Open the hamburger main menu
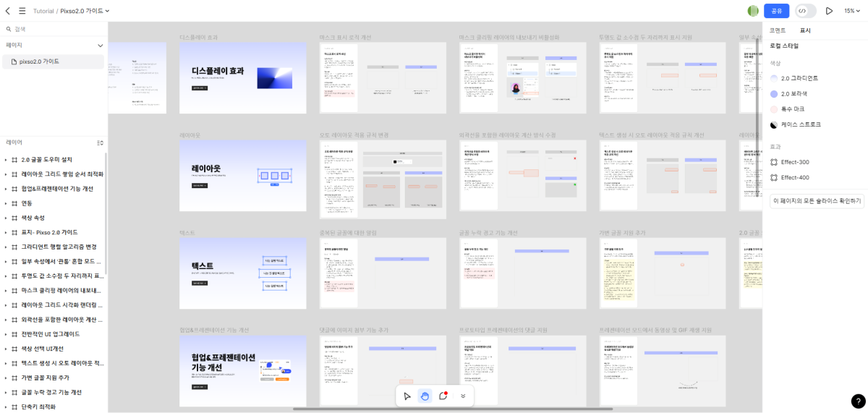Image resolution: width=868 pixels, height=413 pixels. [22, 11]
